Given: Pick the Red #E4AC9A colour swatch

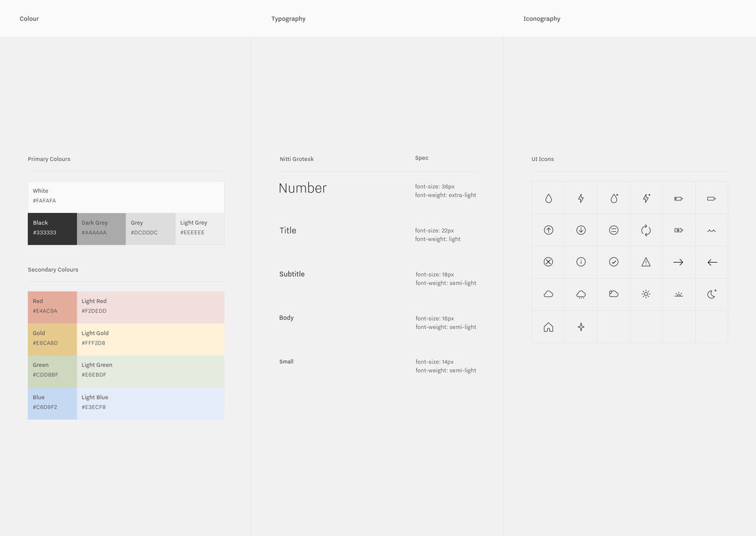Looking at the screenshot, I should [52, 307].
